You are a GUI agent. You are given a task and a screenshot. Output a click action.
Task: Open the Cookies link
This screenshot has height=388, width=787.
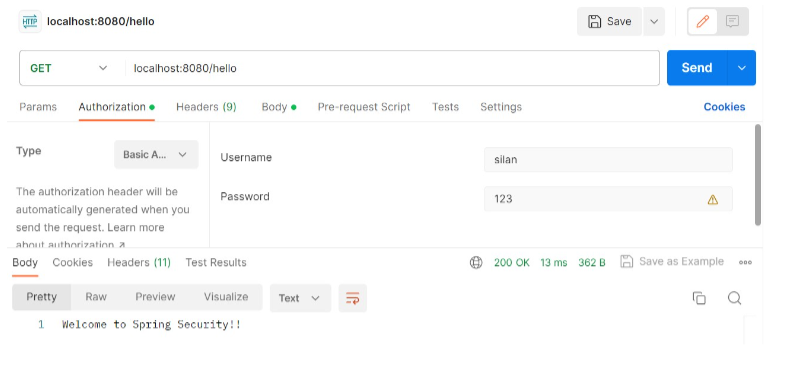pos(724,107)
